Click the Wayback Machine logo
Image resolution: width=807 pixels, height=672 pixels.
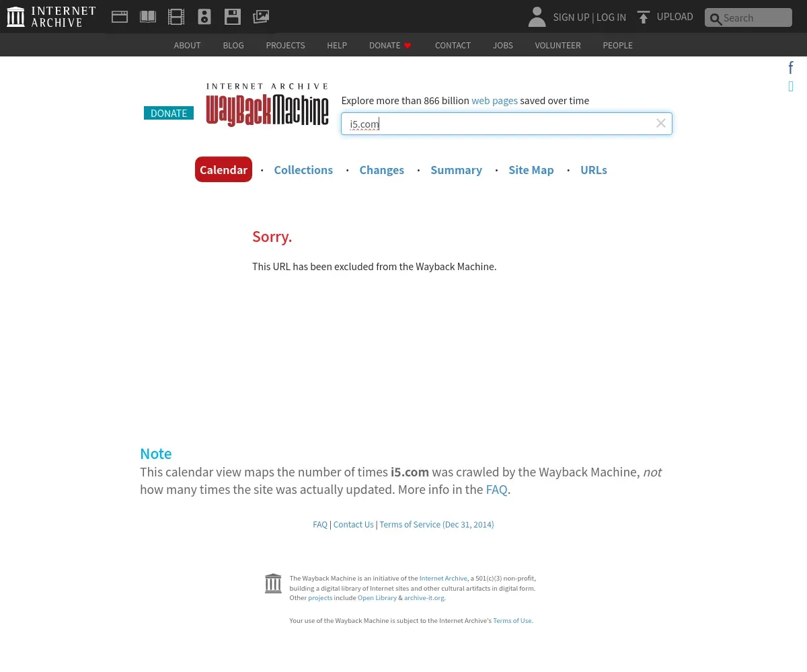coord(268,105)
